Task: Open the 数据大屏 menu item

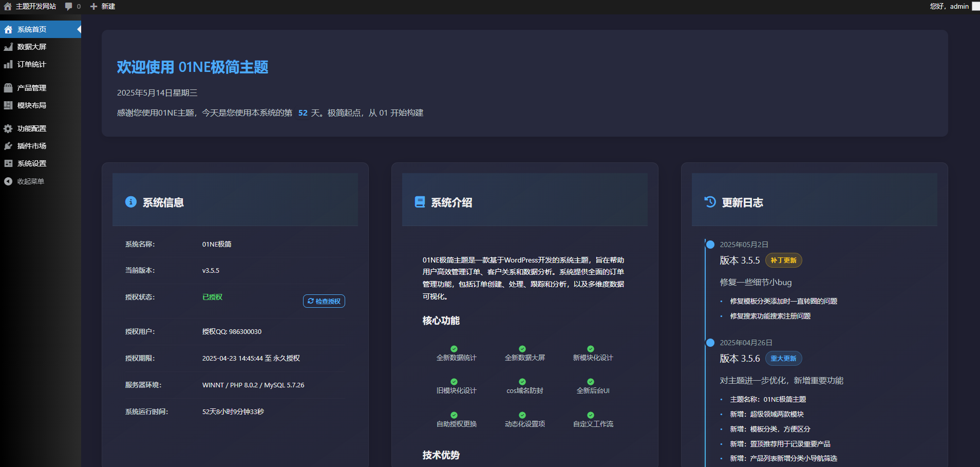Action: click(41, 47)
